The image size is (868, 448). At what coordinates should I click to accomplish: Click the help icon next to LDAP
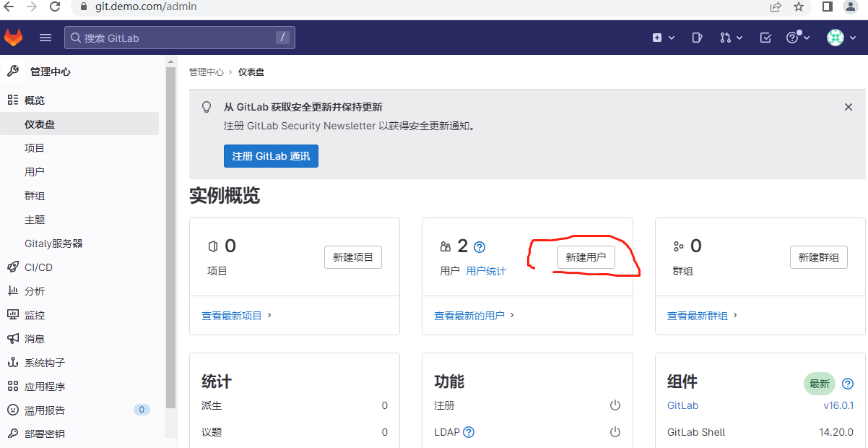(469, 432)
